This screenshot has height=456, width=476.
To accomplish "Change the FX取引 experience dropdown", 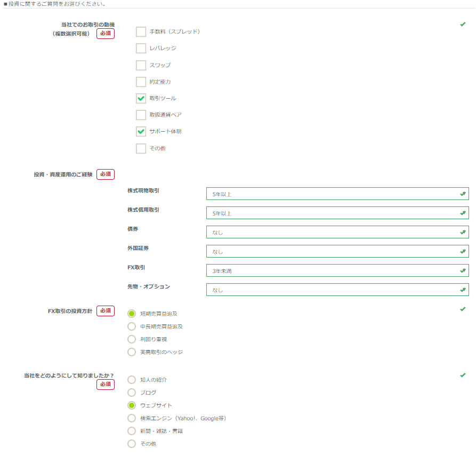I will tap(337, 271).
